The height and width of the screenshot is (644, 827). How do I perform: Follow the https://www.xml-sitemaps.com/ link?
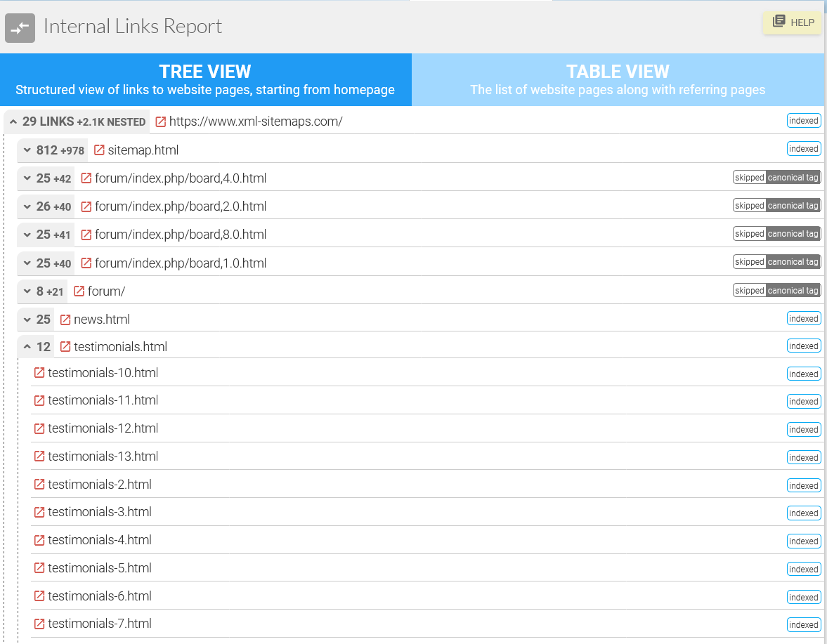click(x=256, y=121)
